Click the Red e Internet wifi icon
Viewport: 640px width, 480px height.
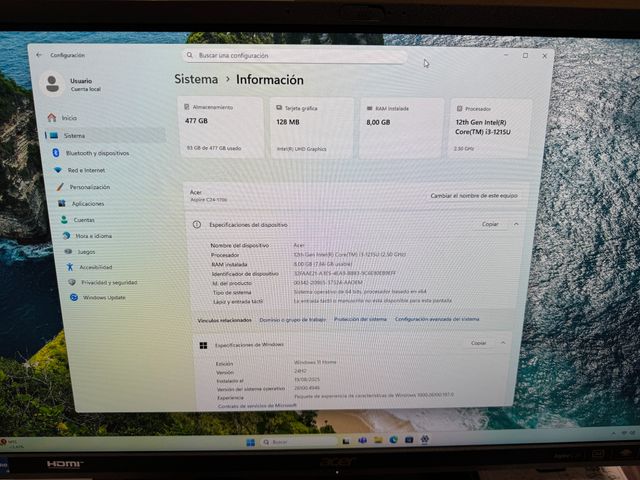coord(58,170)
